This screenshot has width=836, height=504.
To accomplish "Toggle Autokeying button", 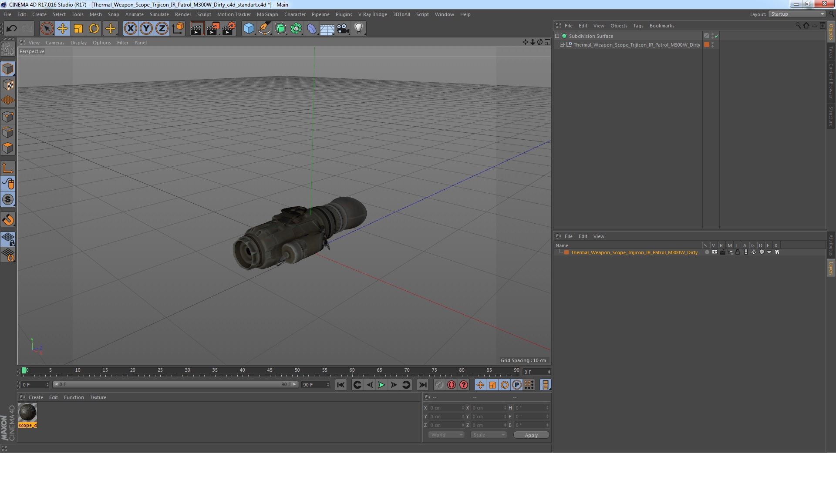I will tap(452, 385).
